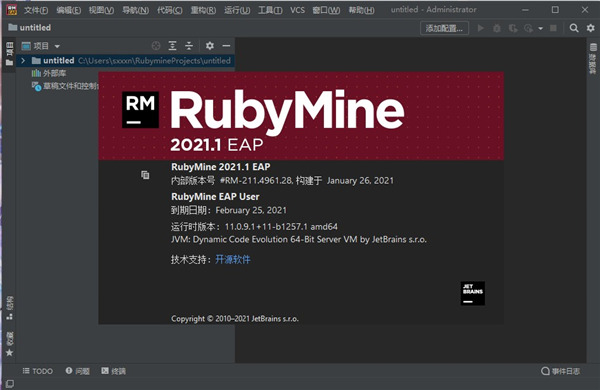Click the locate opened file target icon

pos(156,46)
